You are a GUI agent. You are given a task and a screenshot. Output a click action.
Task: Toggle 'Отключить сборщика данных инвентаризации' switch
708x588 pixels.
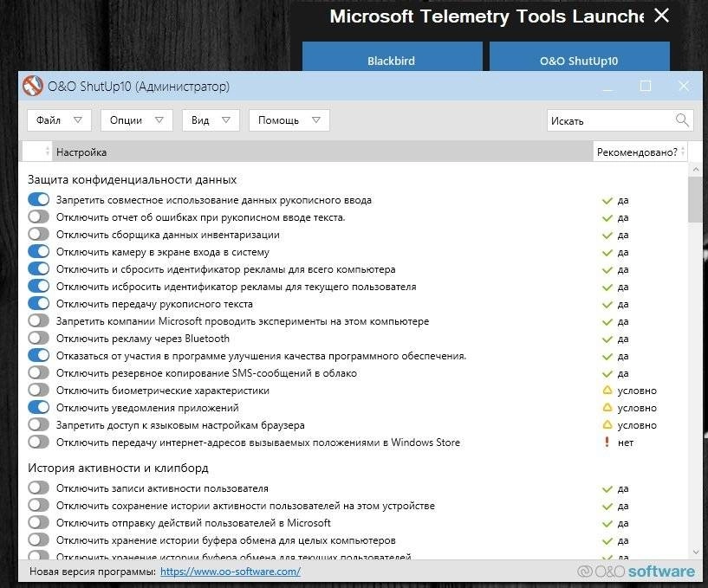[38, 234]
